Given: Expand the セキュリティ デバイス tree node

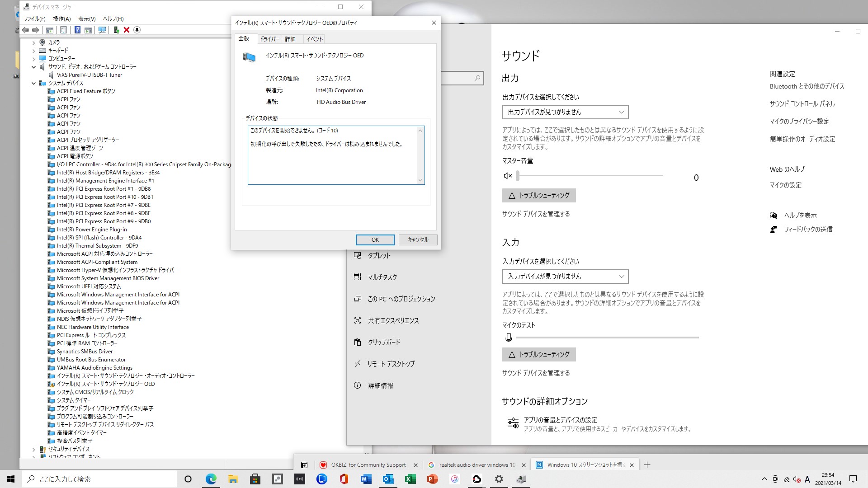Looking at the screenshot, I should pos(33,449).
